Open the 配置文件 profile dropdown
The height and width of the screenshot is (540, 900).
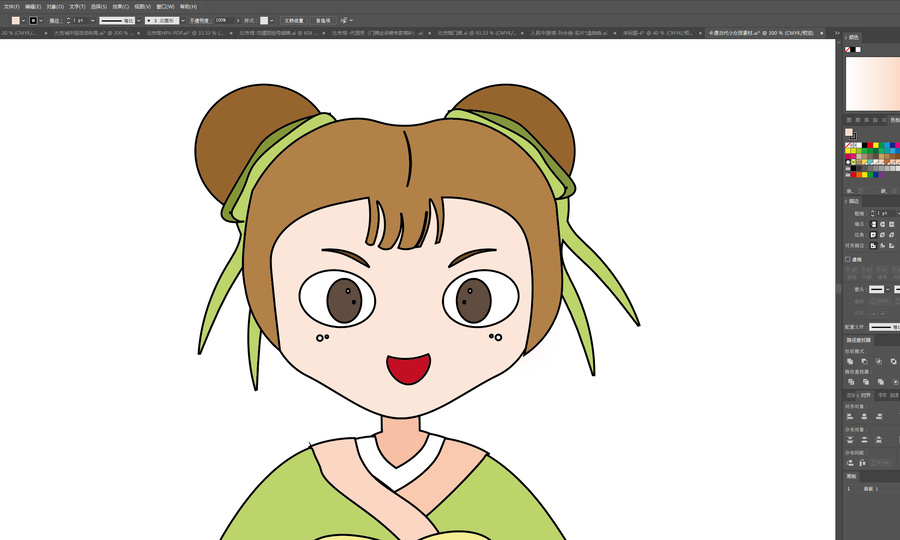tap(885, 327)
